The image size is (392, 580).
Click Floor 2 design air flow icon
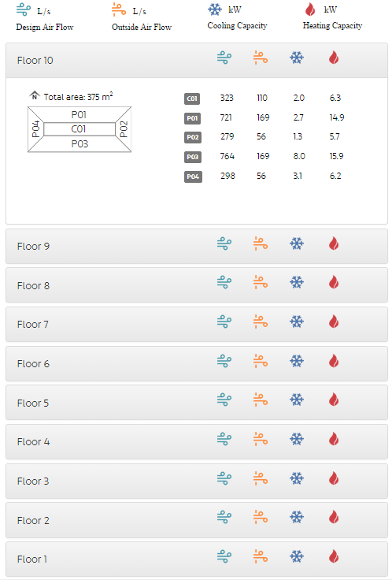(x=224, y=517)
